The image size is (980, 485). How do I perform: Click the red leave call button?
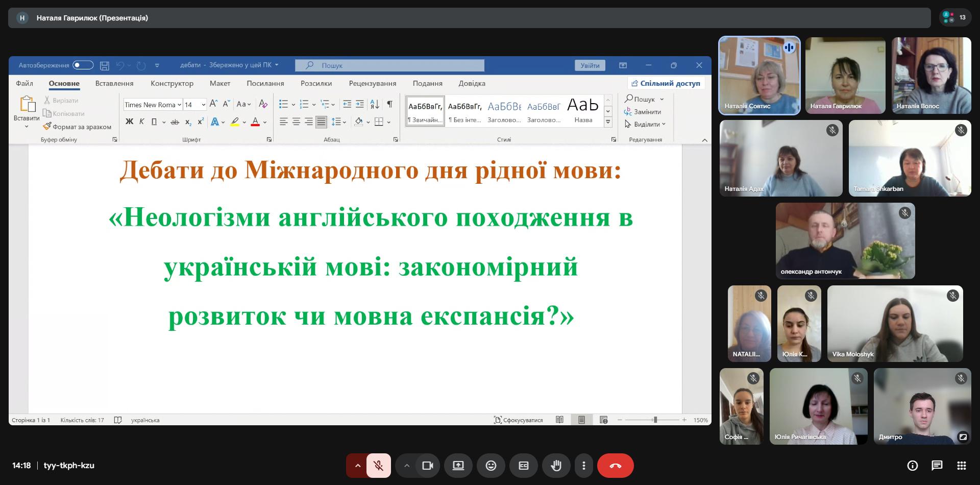click(x=615, y=466)
